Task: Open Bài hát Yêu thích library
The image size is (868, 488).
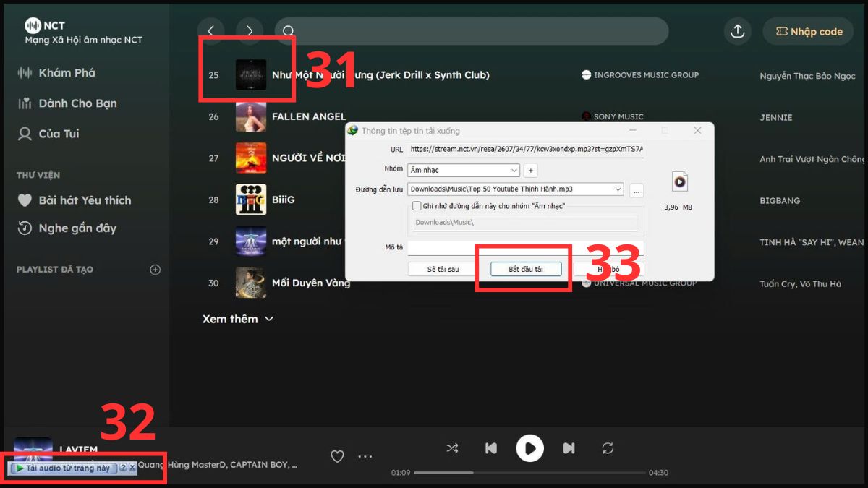Action: 75,200
